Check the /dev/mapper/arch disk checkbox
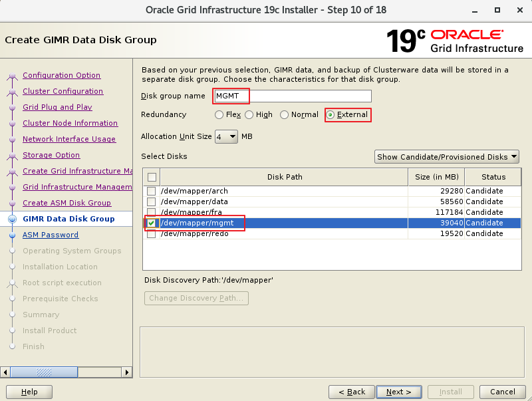This screenshot has width=532, height=401. point(152,191)
